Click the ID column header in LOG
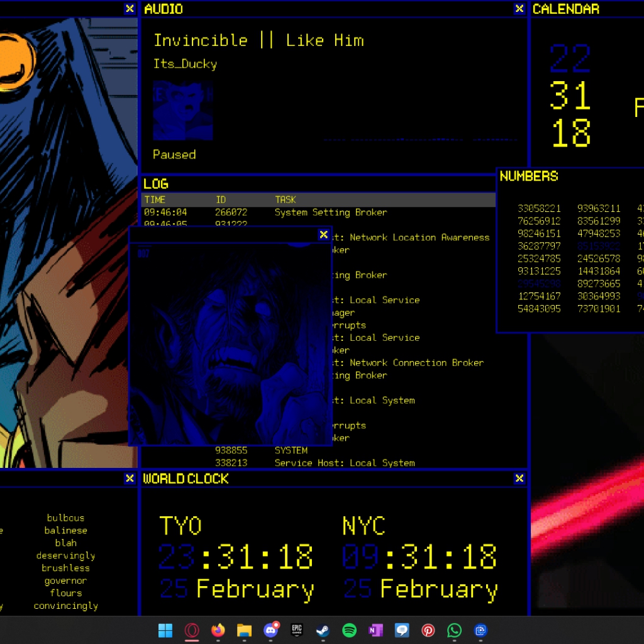Viewport: 644px width, 644px height. pyautogui.click(x=221, y=199)
